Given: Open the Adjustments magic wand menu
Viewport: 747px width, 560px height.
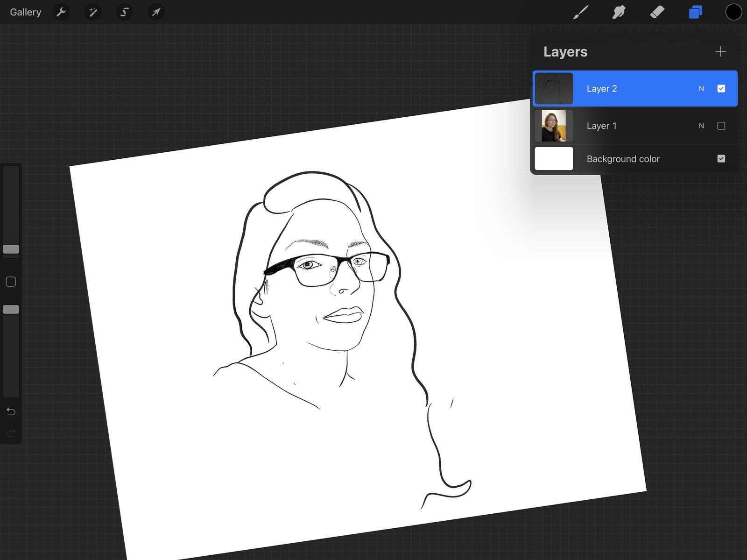Looking at the screenshot, I should tap(93, 12).
